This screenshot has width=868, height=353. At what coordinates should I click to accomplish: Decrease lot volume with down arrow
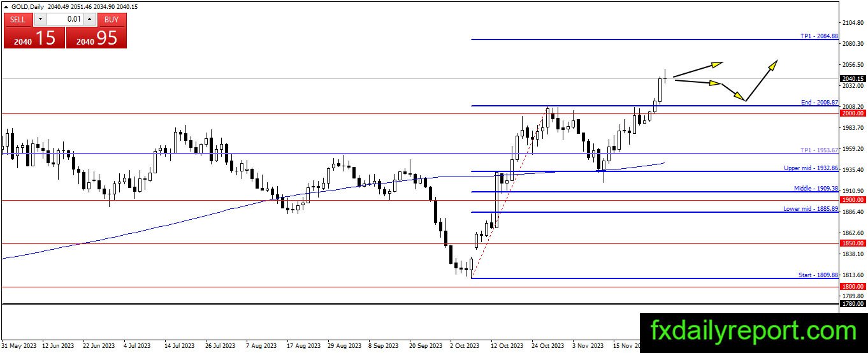40,19
